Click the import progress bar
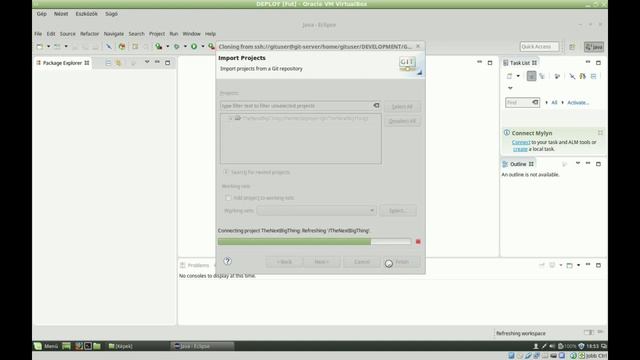This screenshot has height=360, width=640. (x=314, y=242)
